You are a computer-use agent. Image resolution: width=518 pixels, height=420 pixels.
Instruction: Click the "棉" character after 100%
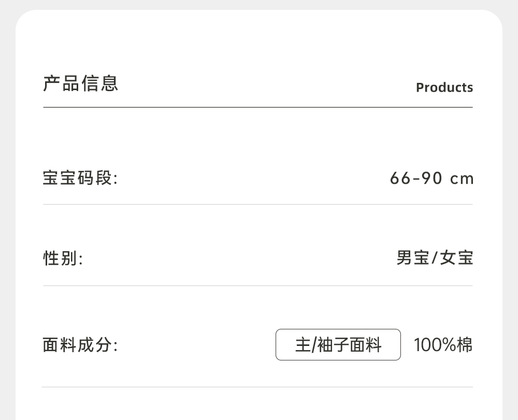point(465,344)
